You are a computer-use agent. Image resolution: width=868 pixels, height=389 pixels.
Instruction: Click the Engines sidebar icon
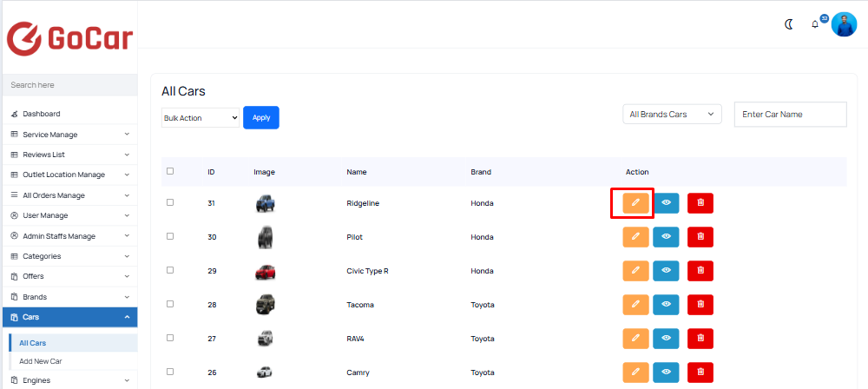coord(15,380)
